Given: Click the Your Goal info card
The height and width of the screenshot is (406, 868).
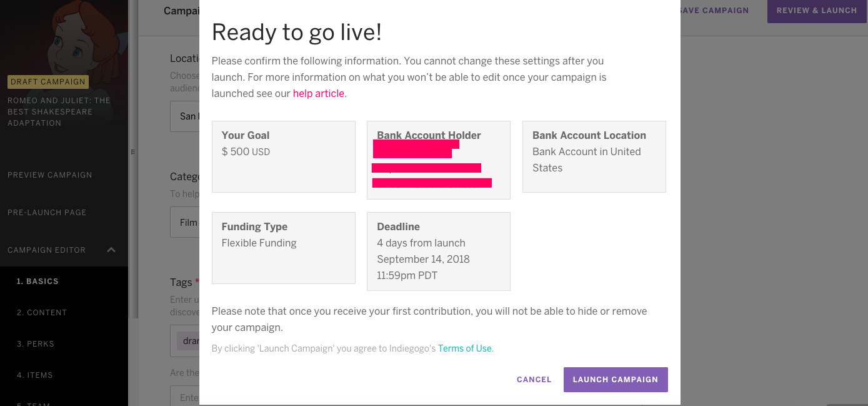Looking at the screenshot, I should 284,156.
